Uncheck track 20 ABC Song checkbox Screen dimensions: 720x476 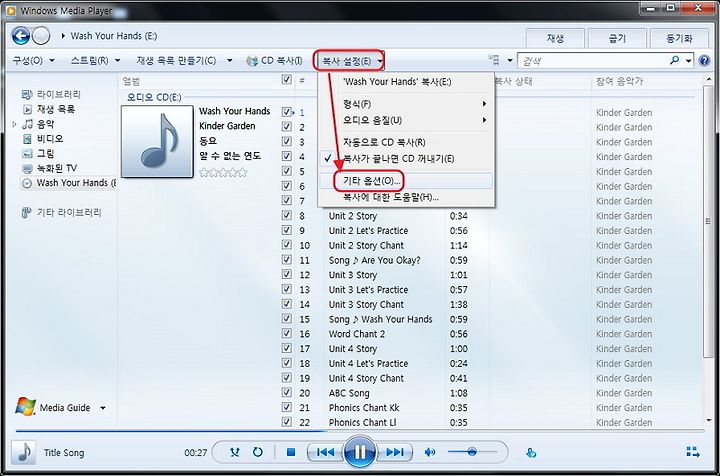pyautogui.click(x=287, y=392)
